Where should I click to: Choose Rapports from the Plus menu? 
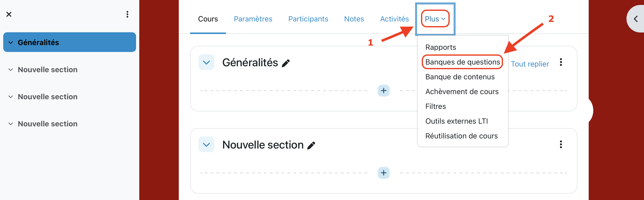(441, 47)
